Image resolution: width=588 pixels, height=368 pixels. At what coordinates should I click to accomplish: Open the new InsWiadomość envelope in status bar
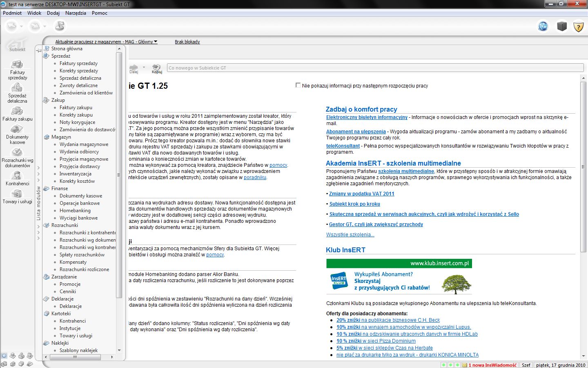click(465, 365)
